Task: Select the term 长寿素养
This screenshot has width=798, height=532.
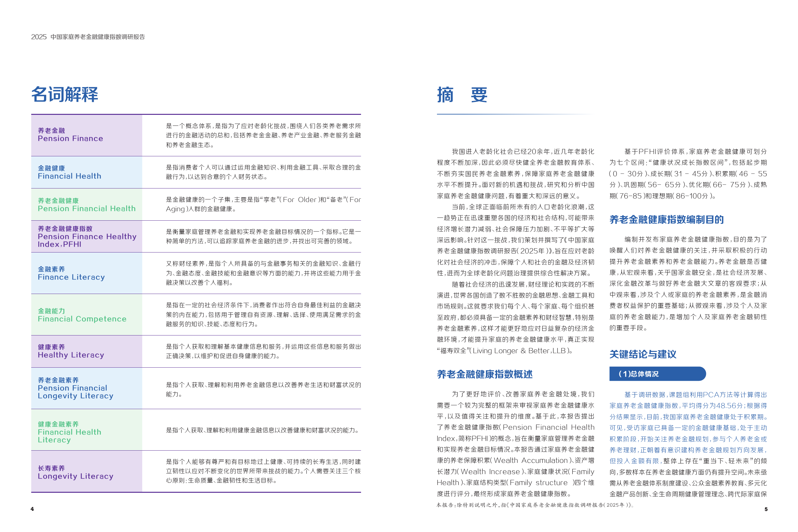Action: click(x=51, y=468)
